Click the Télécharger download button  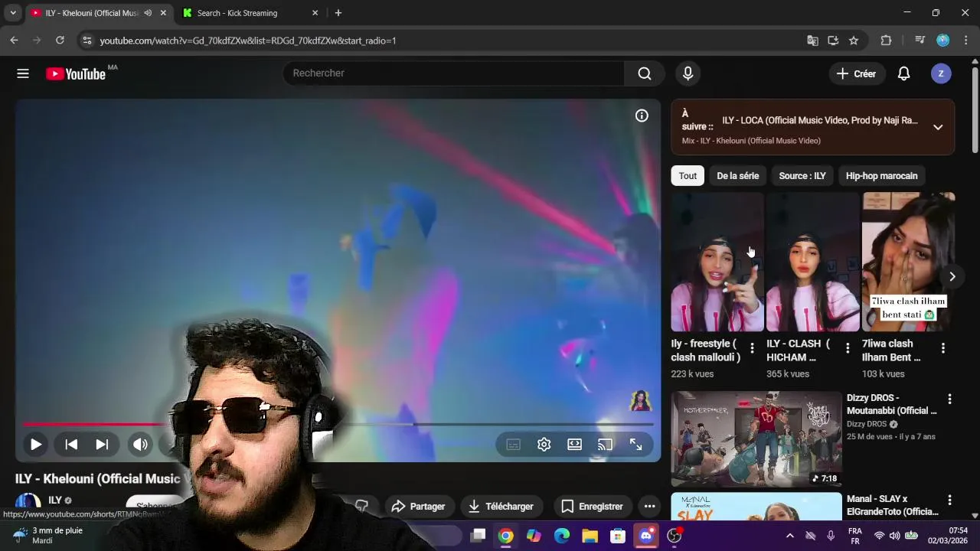click(x=501, y=507)
